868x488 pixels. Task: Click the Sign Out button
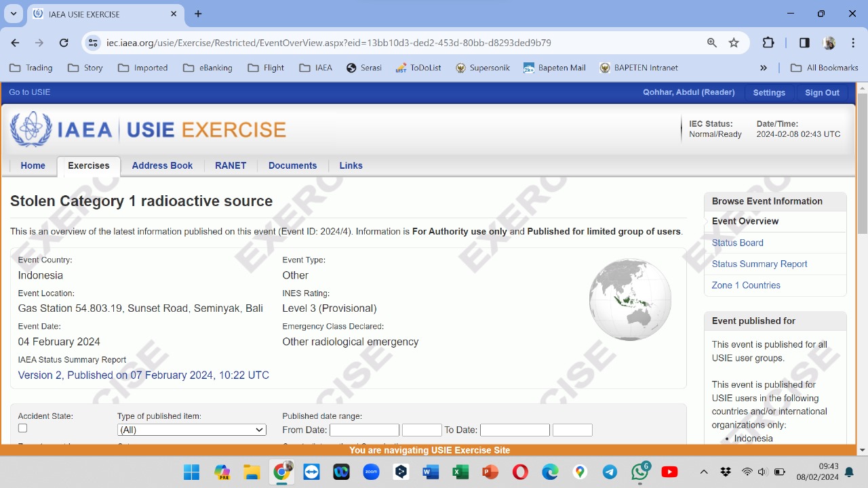(822, 93)
